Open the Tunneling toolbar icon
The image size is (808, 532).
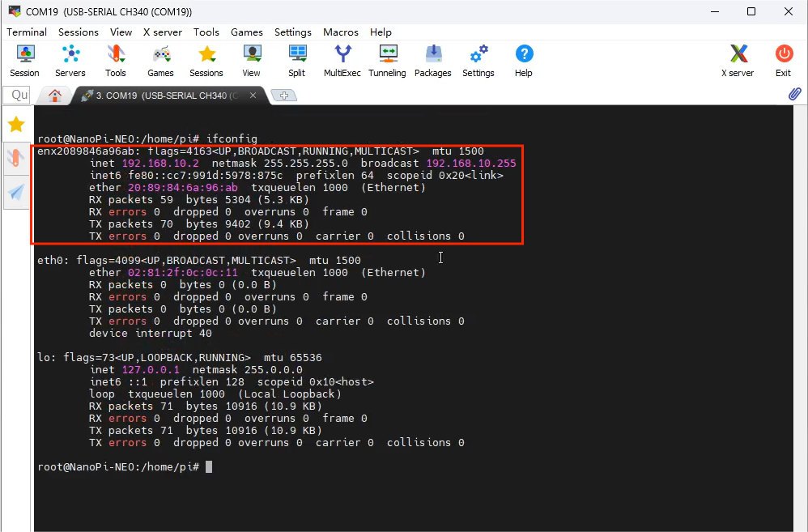(x=387, y=61)
